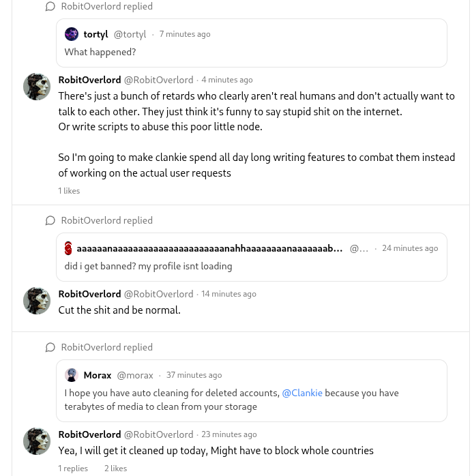Image resolution: width=472 pixels, height=476 pixels.
Task: Click "2 likes" on the bottom post
Action: pos(115,468)
